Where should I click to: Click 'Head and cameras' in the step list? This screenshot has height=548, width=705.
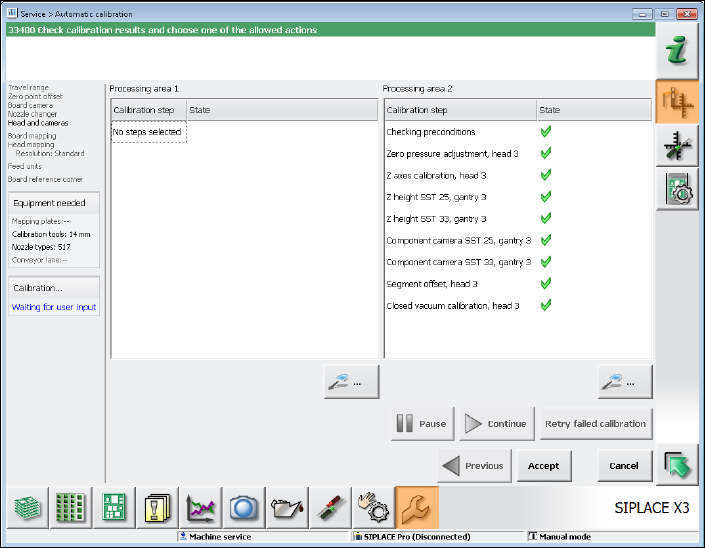38,123
